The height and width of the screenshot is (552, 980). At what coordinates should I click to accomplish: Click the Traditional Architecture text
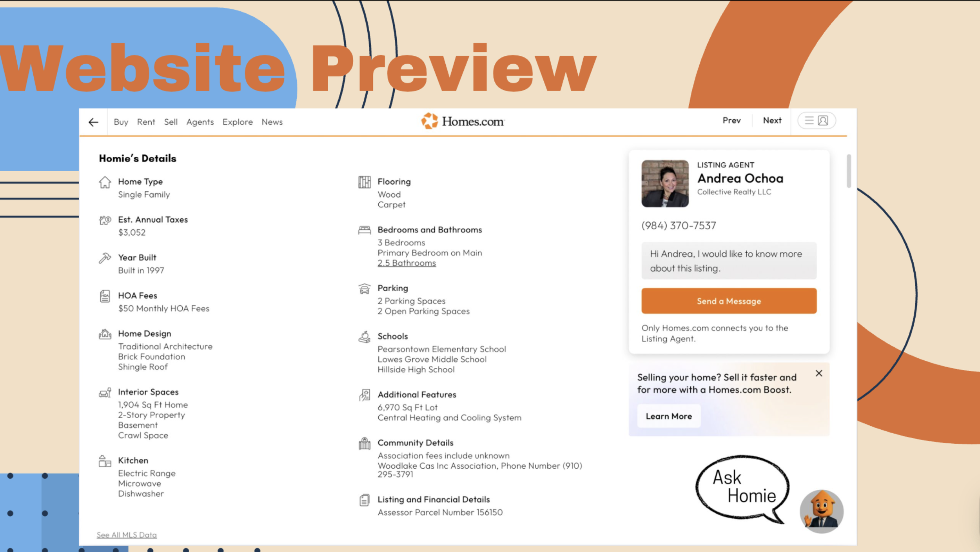[x=165, y=347]
